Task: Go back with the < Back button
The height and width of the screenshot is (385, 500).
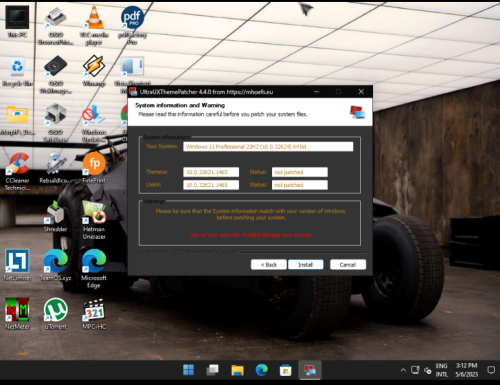Action: point(269,265)
